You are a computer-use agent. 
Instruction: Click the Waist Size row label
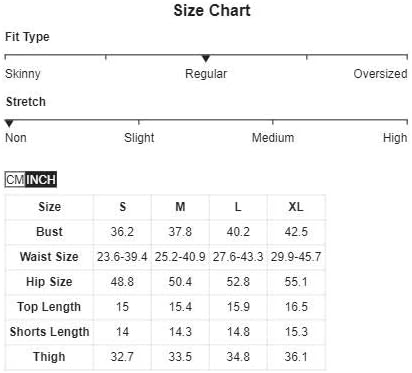click(49, 257)
